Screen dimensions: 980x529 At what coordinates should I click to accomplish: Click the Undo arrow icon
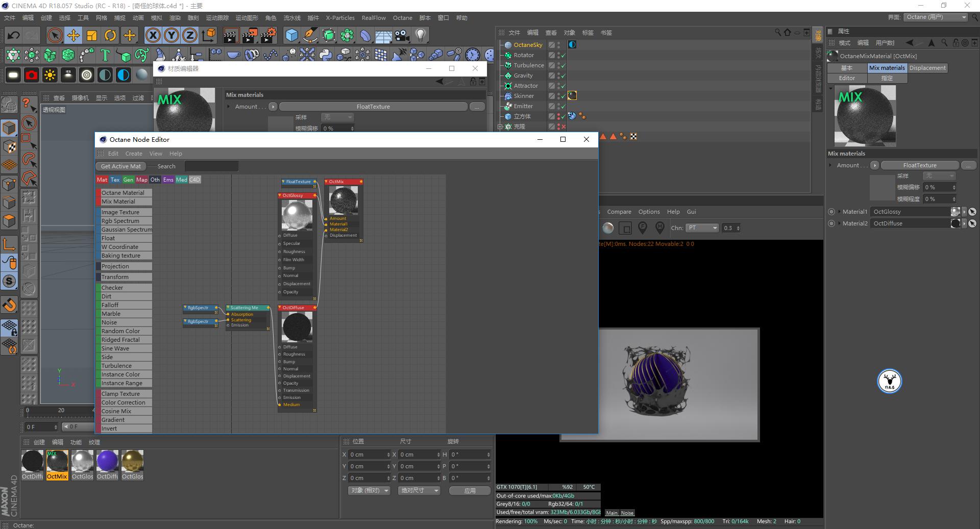[x=14, y=35]
